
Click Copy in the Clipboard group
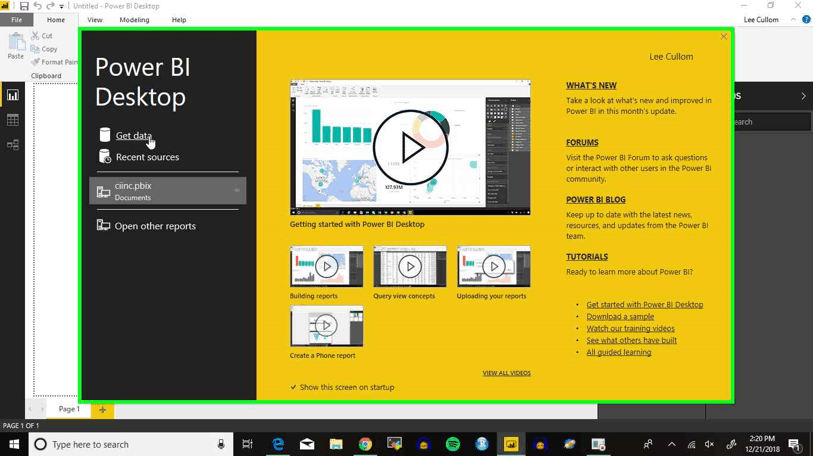coord(44,49)
